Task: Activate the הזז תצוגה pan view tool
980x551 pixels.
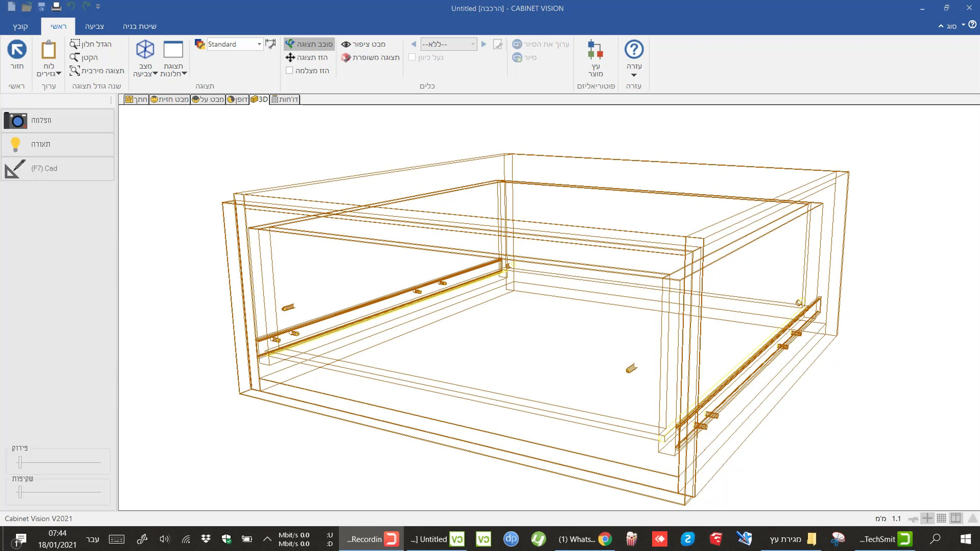Action: pos(307,57)
